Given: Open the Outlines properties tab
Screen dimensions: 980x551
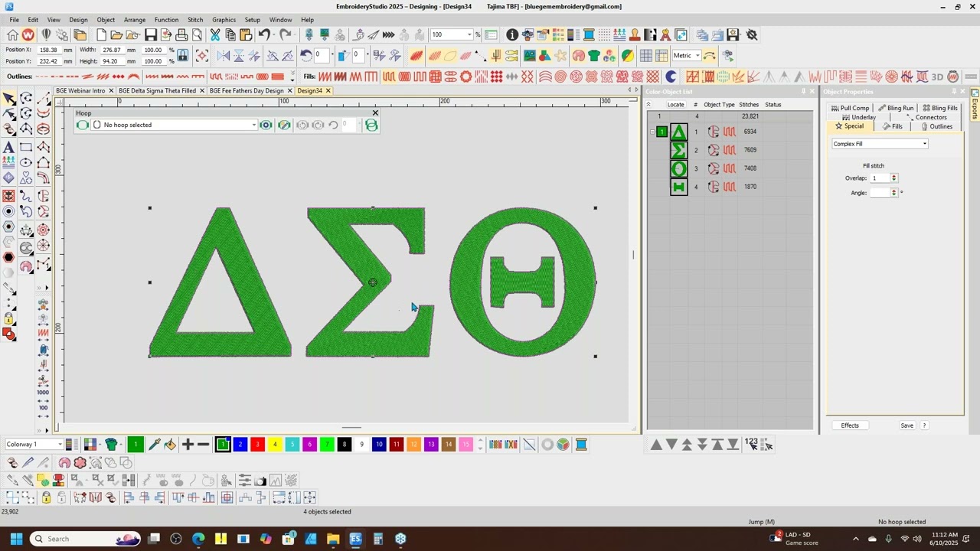Looking at the screenshot, I should [936, 126].
